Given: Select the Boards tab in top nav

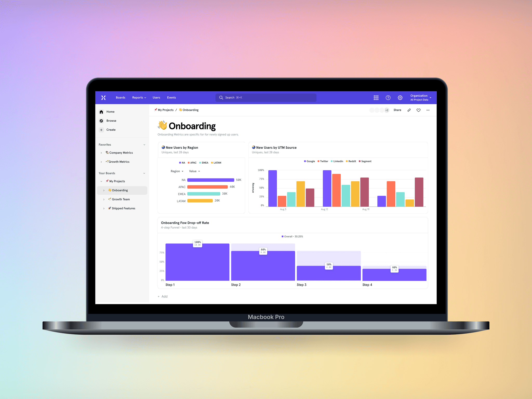Looking at the screenshot, I should [121, 98].
